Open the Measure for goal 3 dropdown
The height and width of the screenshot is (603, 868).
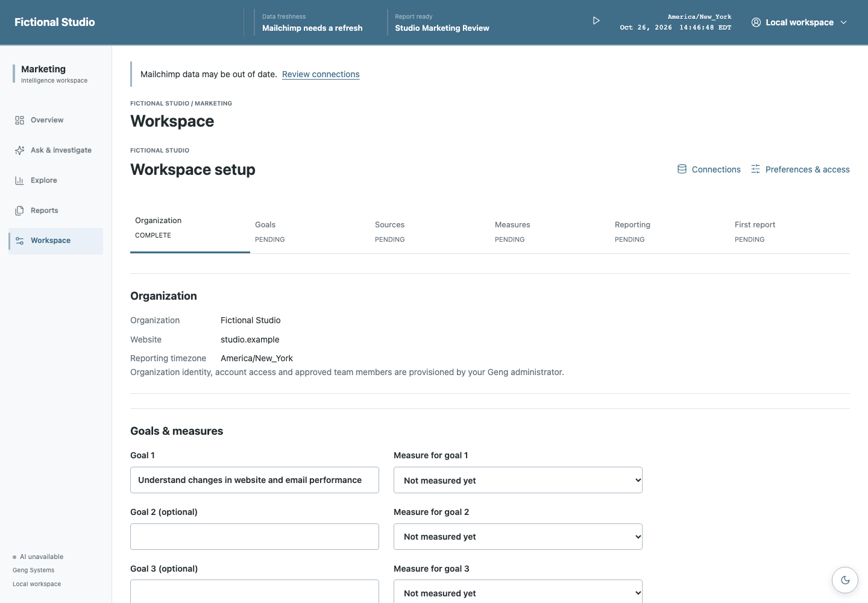(x=518, y=592)
